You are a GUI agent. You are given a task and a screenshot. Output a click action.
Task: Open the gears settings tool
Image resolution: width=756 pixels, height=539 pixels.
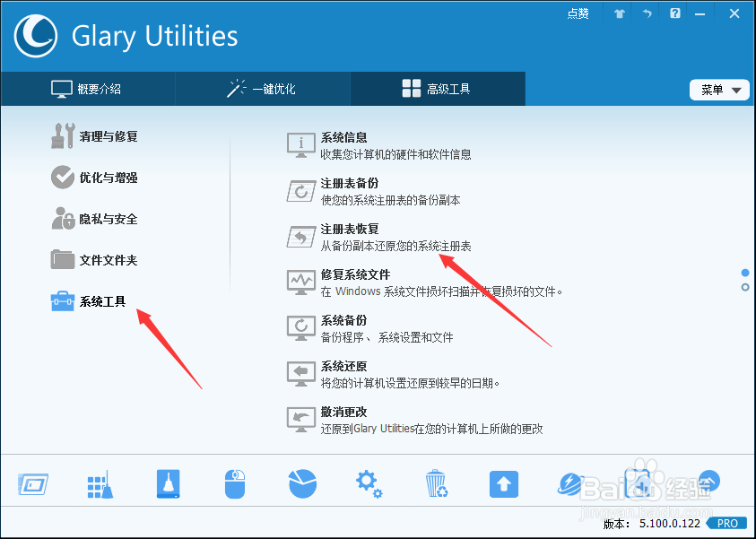click(x=369, y=484)
